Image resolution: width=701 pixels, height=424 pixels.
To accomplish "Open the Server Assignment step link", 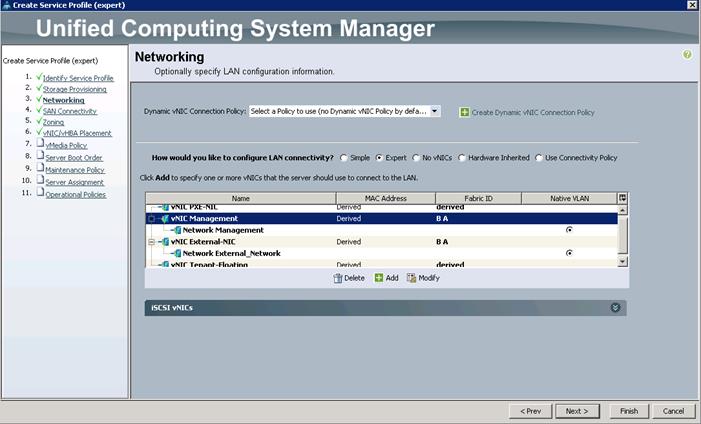I will [74, 182].
